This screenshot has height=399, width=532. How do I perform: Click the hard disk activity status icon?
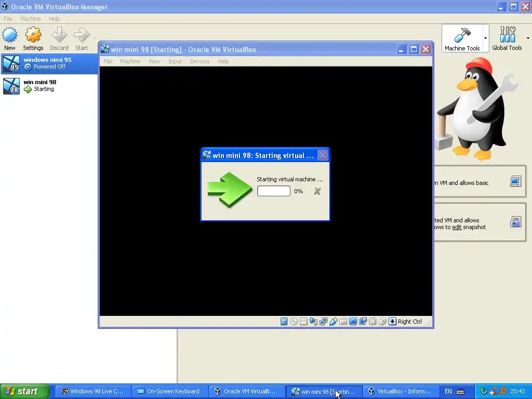pyautogui.click(x=284, y=322)
